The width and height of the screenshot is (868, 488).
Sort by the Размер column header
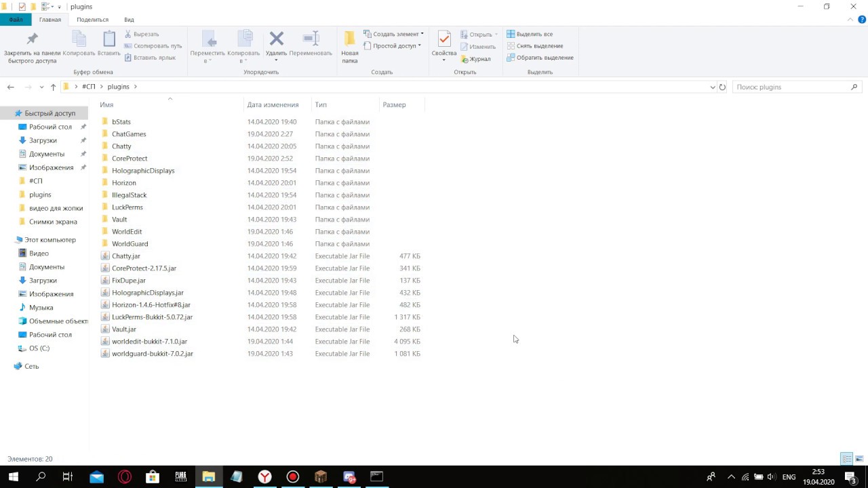coord(394,105)
